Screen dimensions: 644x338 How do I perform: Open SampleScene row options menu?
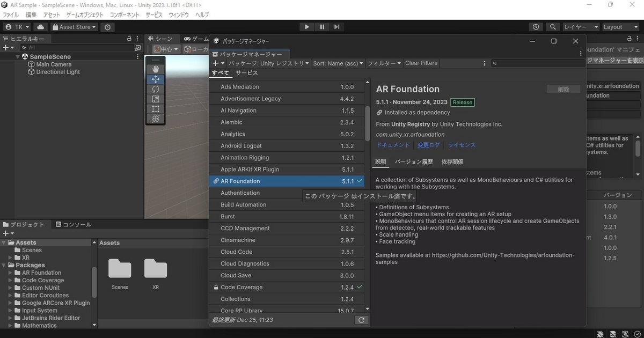click(138, 57)
